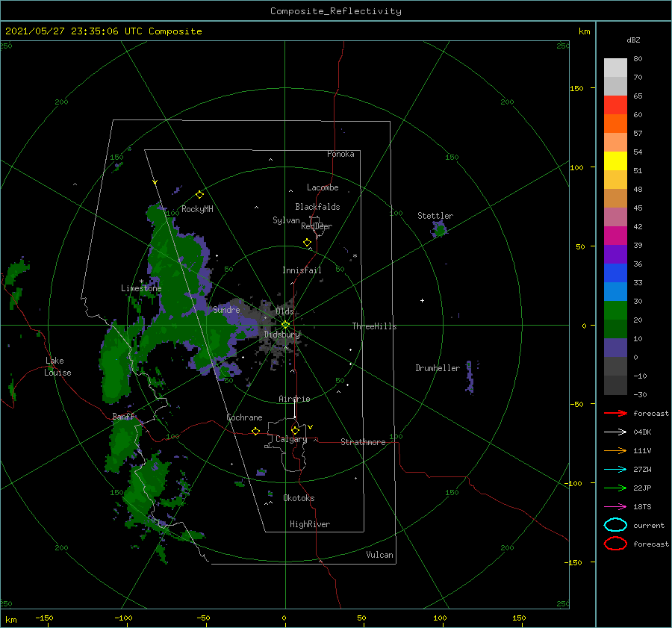Image resolution: width=672 pixels, height=628 pixels.
Task: Click the purple-violet dBZ swatch near 36
Action: (x=615, y=254)
